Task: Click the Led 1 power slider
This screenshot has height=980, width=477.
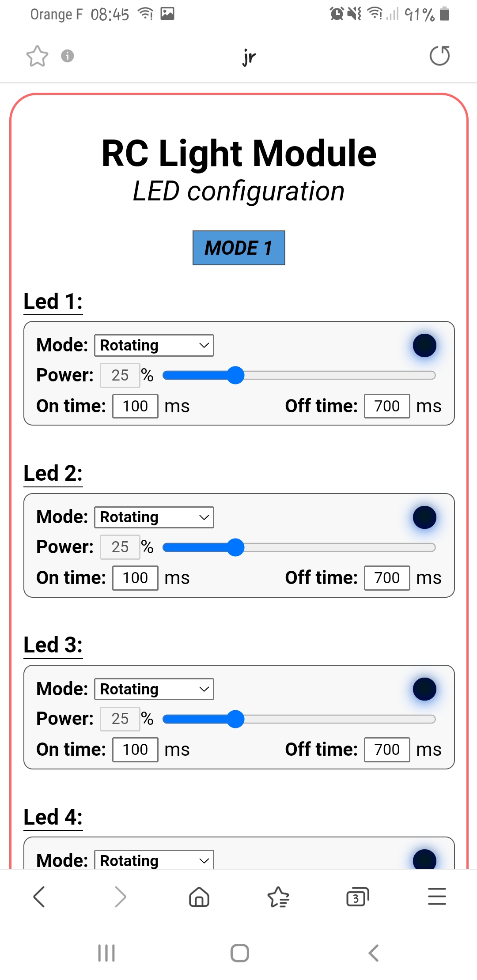Action: [299, 375]
